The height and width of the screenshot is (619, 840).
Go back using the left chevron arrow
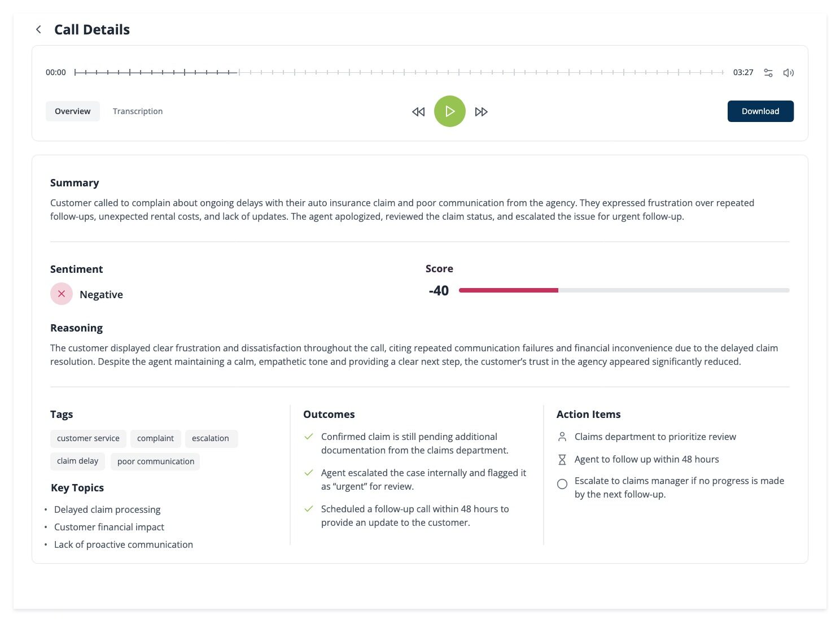tap(38, 29)
